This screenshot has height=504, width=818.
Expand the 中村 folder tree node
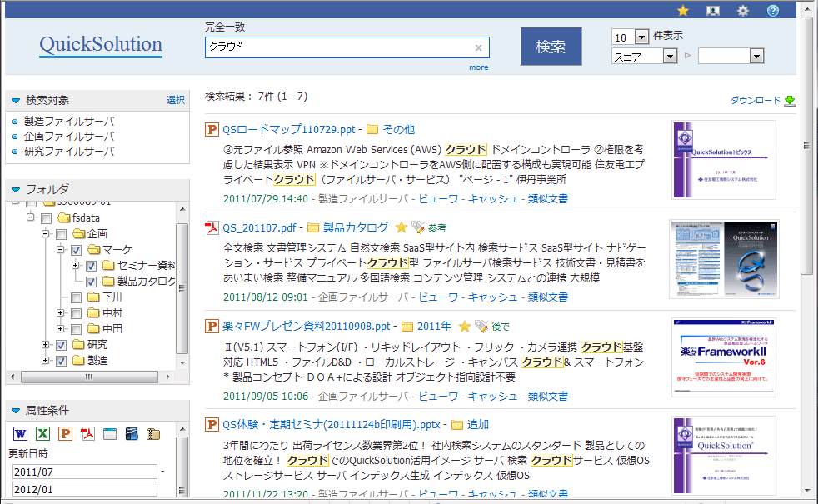(x=61, y=313)
